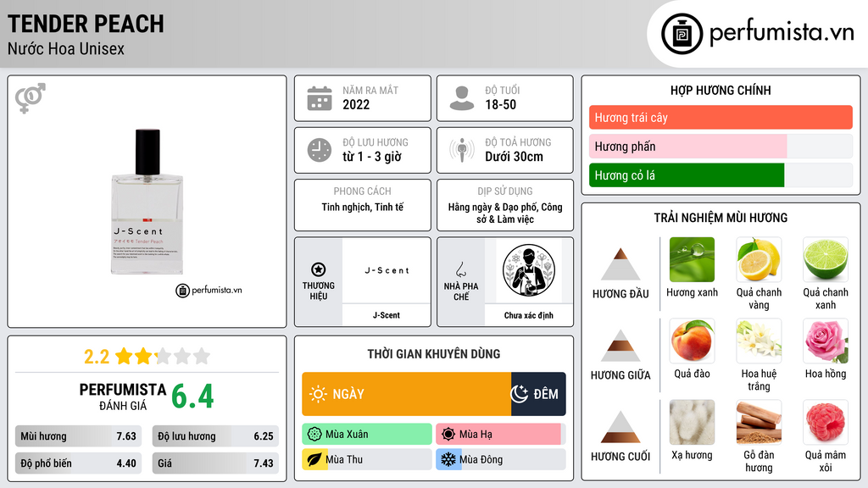
Task: Click the J-Scent brand name text
Action: click(x=387, y=315)
